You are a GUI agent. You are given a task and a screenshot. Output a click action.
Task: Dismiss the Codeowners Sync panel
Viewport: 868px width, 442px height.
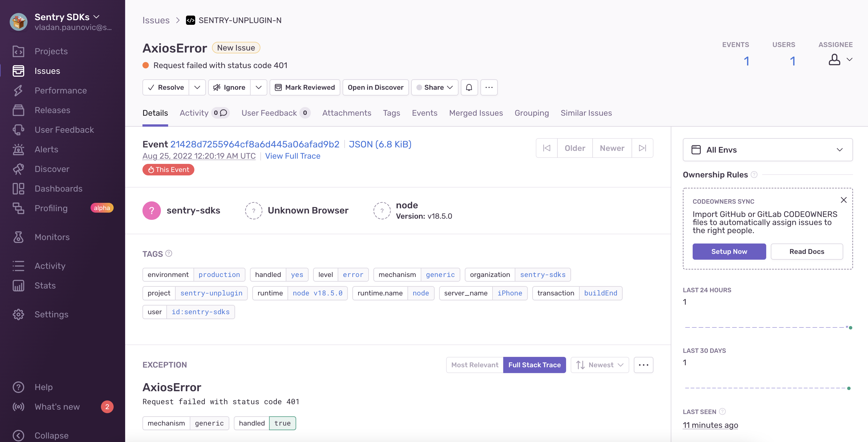click(843, 200)
